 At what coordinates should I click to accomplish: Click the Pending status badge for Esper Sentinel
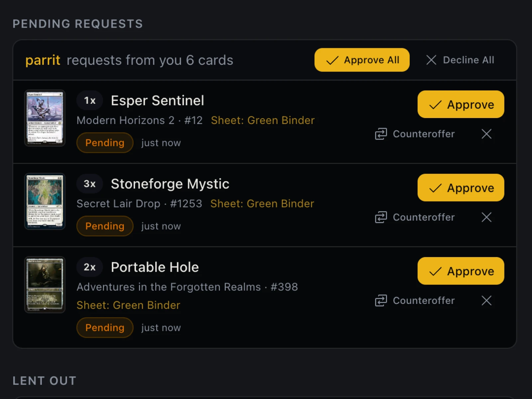(x=105, y=143)
